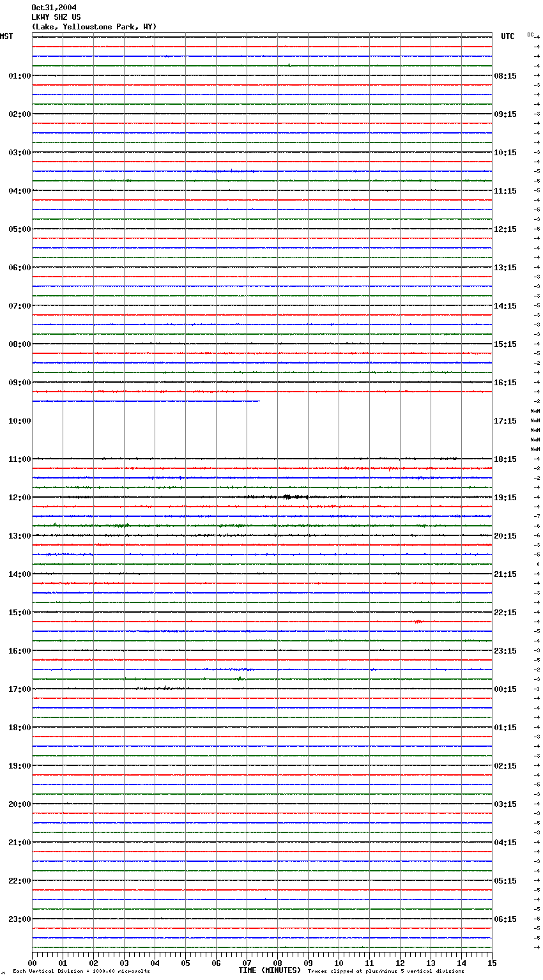
Task: Select the 11:00 MST time label
Action: pyautogui.click(x=20, y=459)
